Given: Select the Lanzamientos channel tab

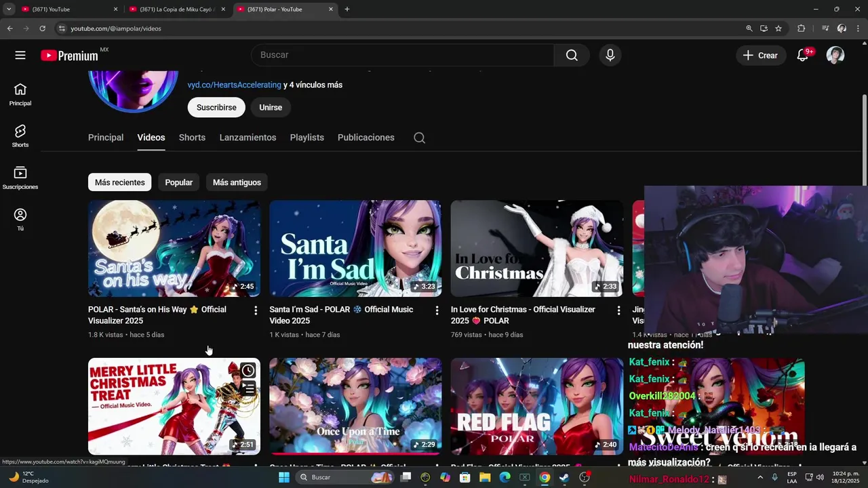Looking at the screenshot, I should pos(248,138).
